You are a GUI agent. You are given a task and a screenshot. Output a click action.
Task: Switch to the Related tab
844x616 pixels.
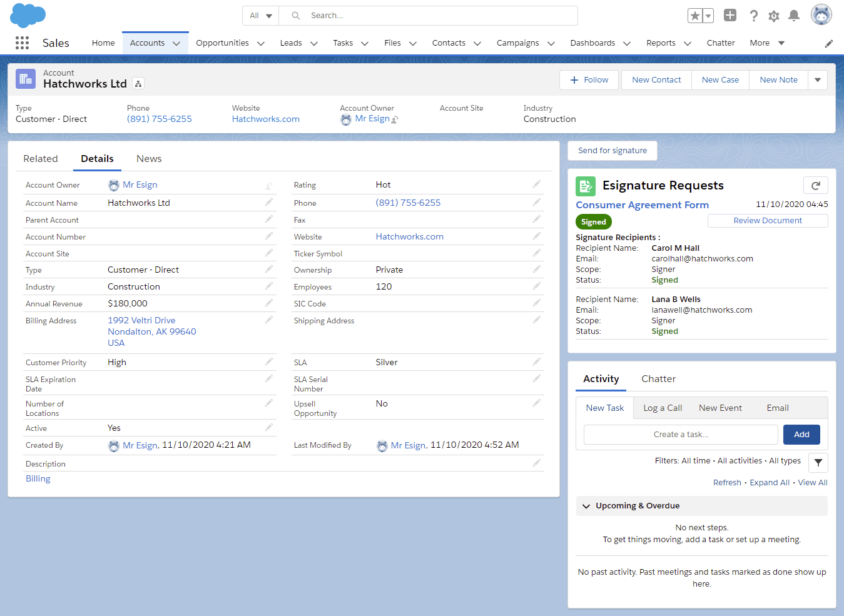[41, 159]
